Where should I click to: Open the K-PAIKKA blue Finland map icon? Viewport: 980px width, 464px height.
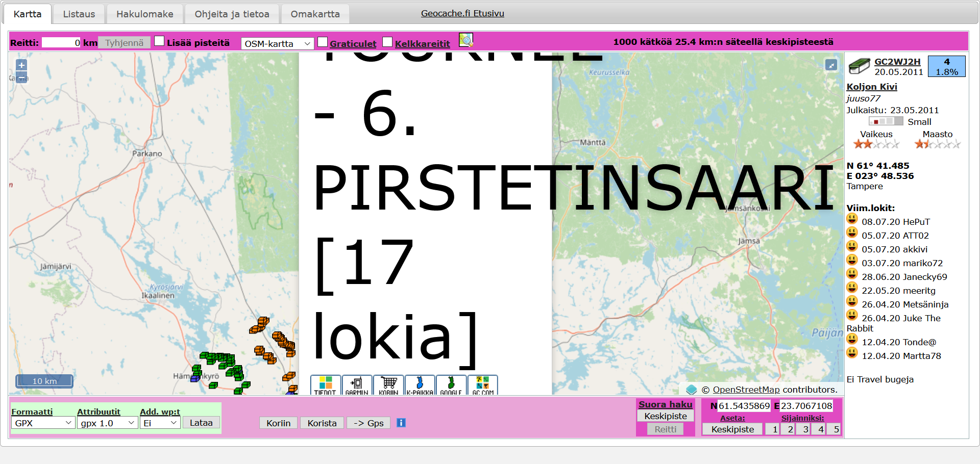420,385
